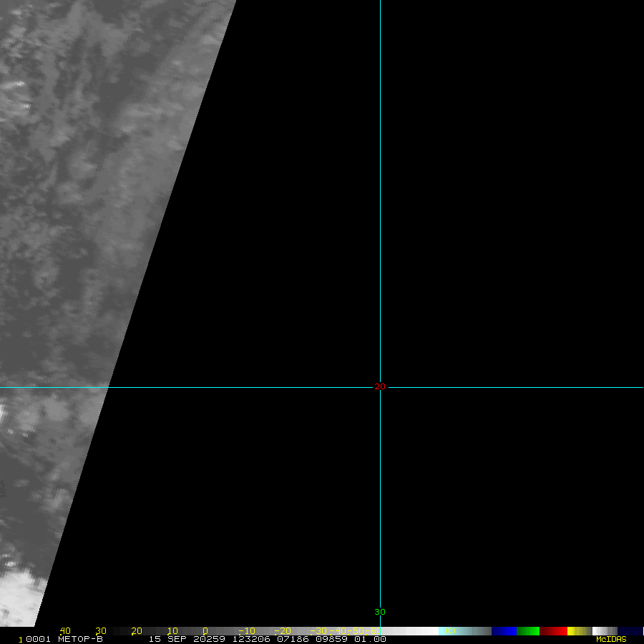Click the 0 temperature label on scale

(x=205, y=631)
